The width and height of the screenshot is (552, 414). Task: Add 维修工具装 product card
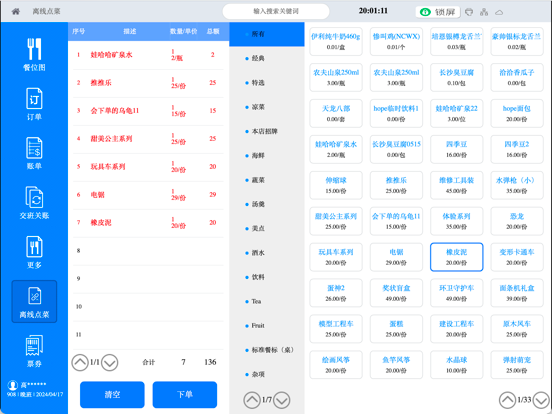pos(457,185)
